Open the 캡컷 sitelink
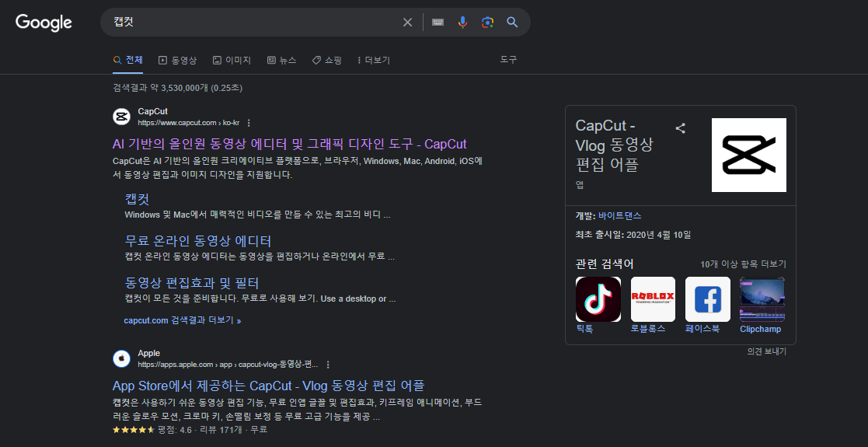This screenshot has width=868, height=447. pos(138,199)
